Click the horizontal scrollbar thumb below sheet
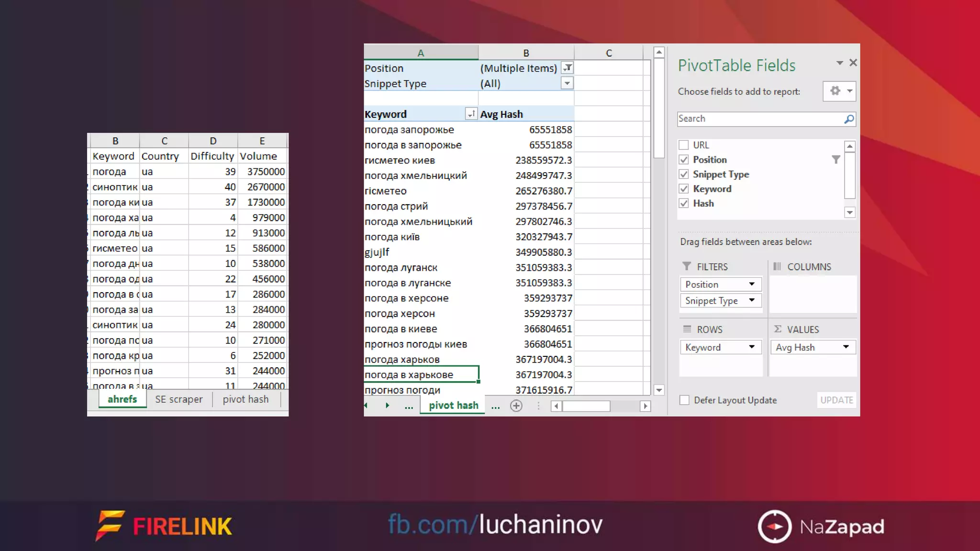The width and height of the screenshot is (980, 551). pyautogui.click(x=586, y=406)
